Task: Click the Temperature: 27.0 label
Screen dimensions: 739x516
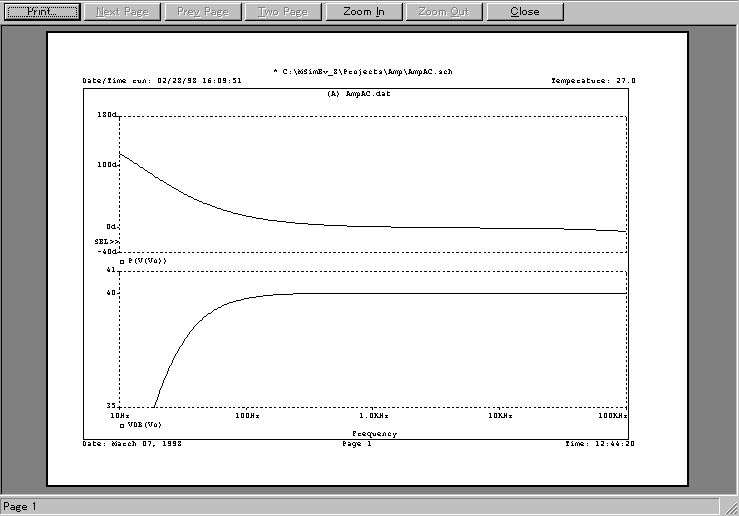Action: pos(592,81)
